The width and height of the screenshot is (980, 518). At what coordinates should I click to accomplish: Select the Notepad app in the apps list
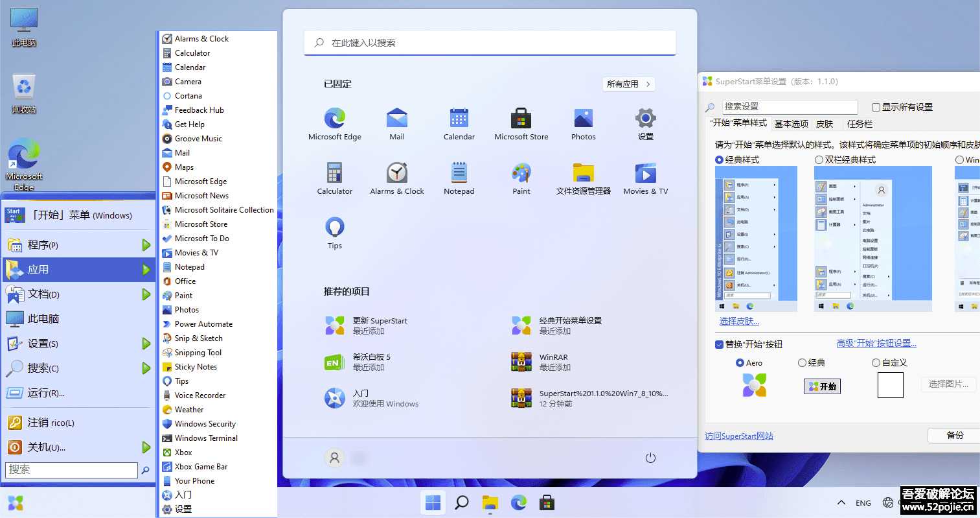coord(188,266)
